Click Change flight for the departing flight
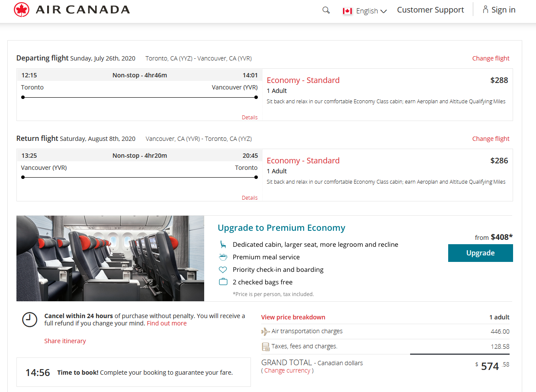Viewport: 536px width, 392px height. point(491,58)
